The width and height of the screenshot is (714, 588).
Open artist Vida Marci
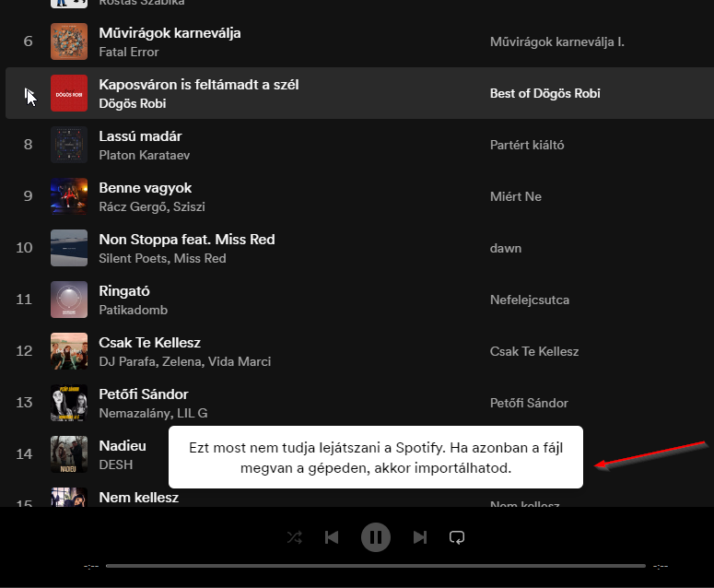pyautogui.click(x=240, y=361)
